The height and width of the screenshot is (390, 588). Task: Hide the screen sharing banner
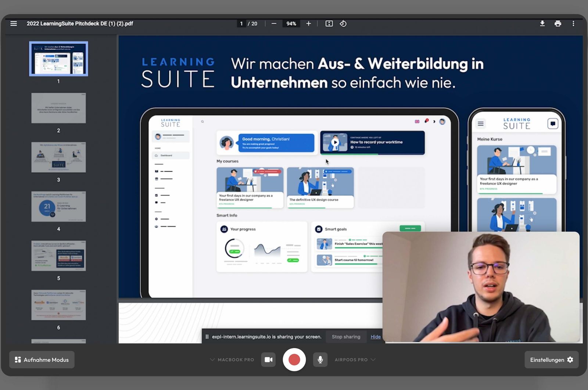(375, 337)
